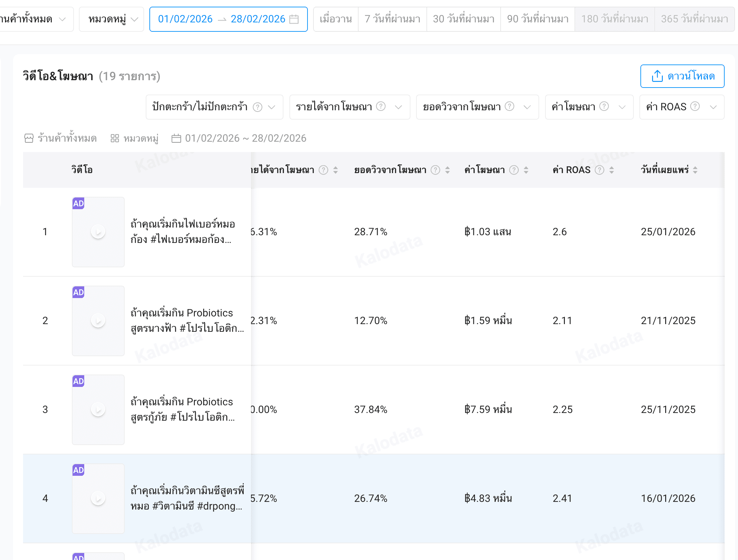
Task: Click ad cost ฿7.59 หมื่น cell
Action: click(x=488, y=409)
